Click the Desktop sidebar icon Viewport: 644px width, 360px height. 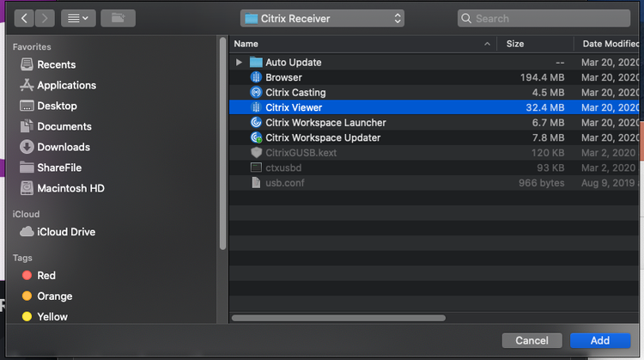(27, 106)
